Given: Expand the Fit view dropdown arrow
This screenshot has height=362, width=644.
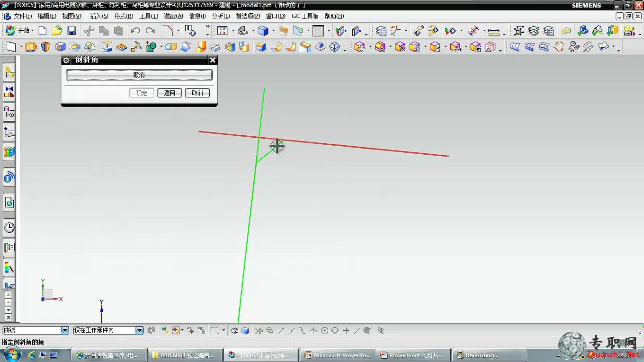Looking at the screenshot, I should (x=233, y=31).
